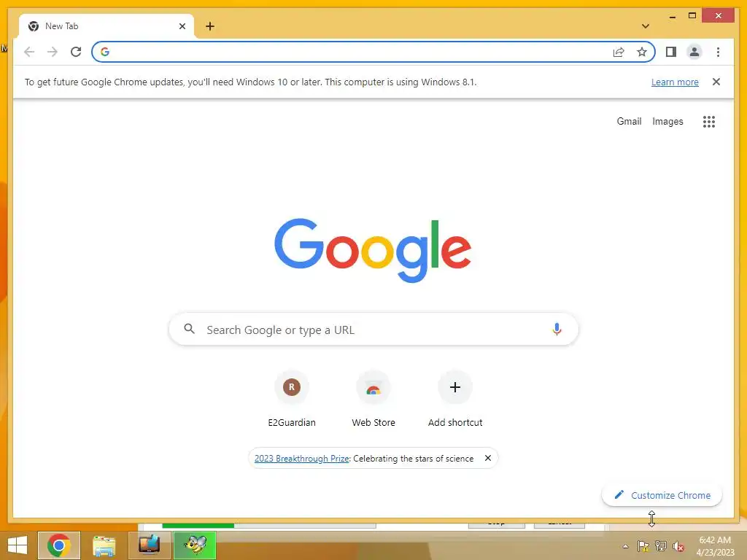Viewport: 747px width, 560px height.
Task: Click the Google G icon in address bar
Action: [x=105, y=52]
